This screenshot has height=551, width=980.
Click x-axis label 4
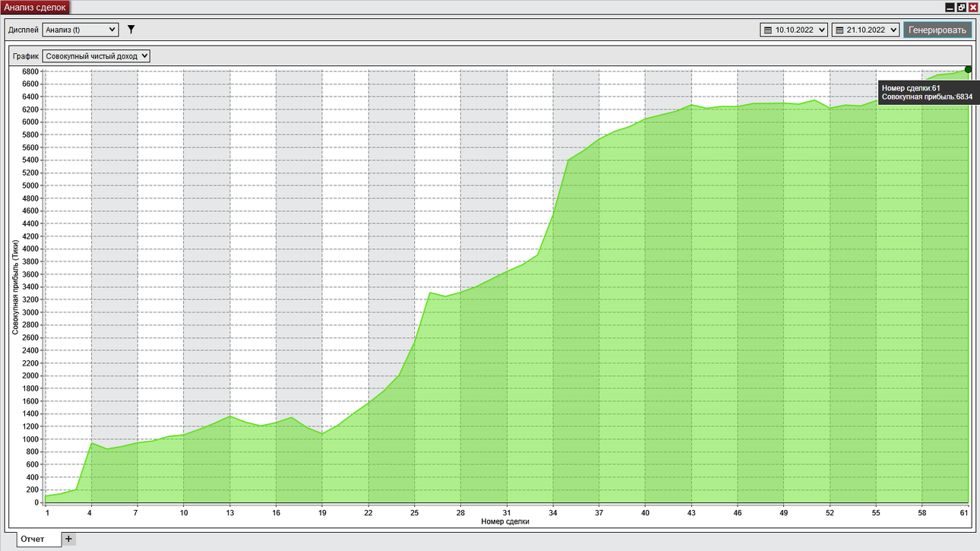(91, 513)
